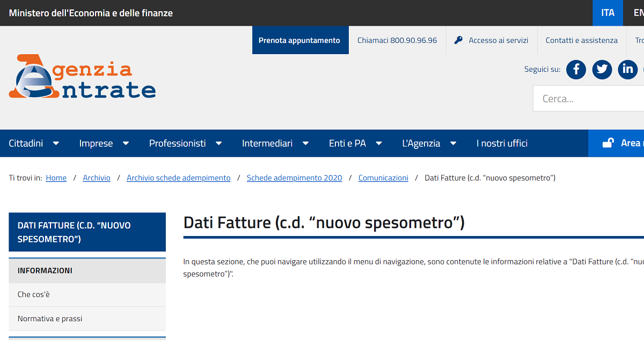Expand the Intermediari menu arrow
The image size is (644, 340).
click(305, 143)
